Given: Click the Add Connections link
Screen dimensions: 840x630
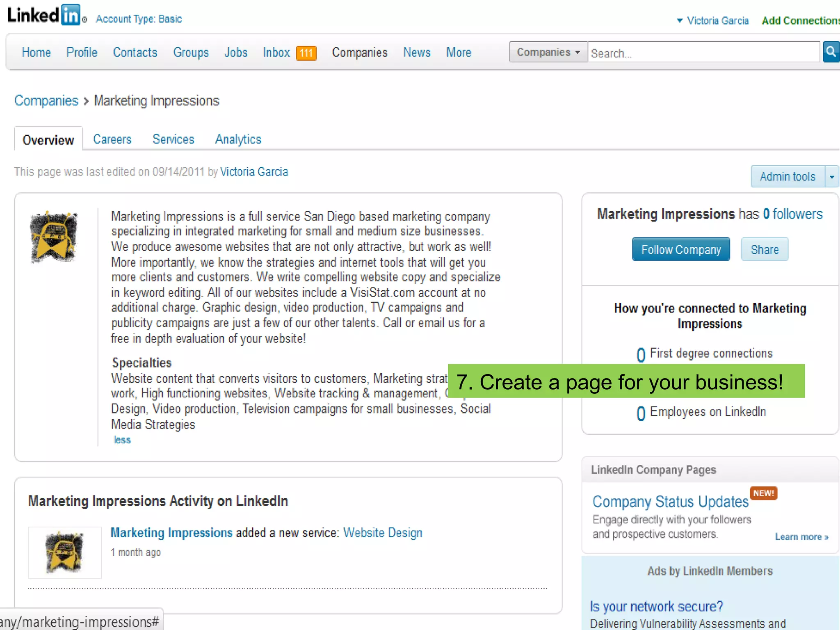Looking at the screenshot, I should click(x=801, y=21).
